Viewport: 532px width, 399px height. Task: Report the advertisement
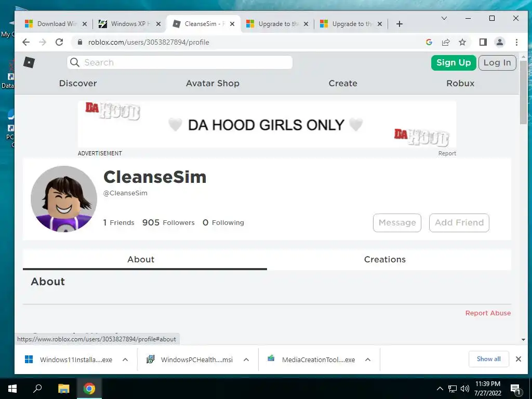447,153
